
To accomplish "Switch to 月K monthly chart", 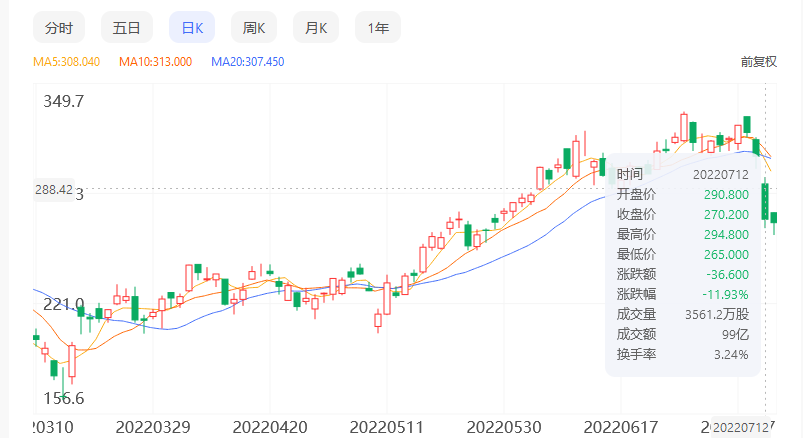I will [317, 28].
